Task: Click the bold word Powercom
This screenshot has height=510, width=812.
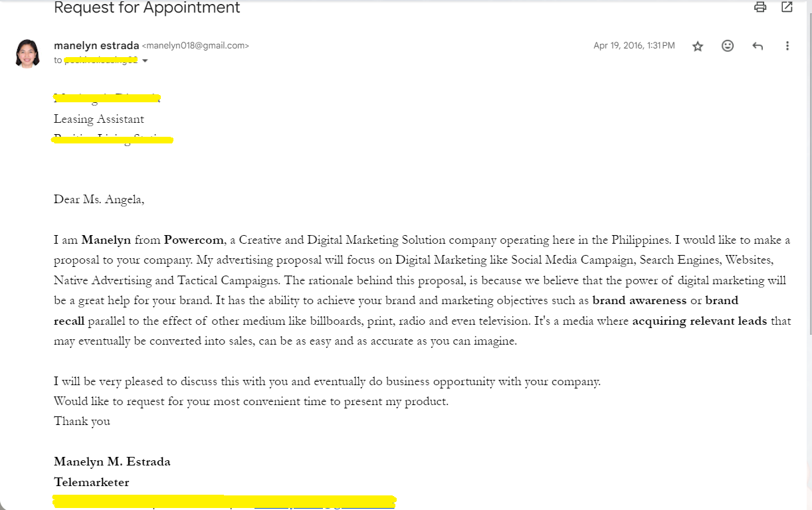Action: (194, 240)
